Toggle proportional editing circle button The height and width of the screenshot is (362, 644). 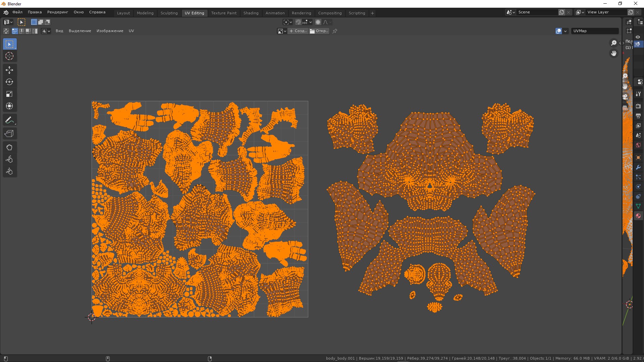coord(318,22)
